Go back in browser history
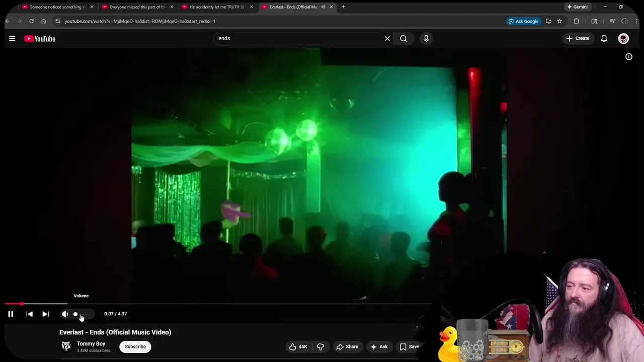The width and height of the screenshot is (644, 362). (x=8, y=21)
